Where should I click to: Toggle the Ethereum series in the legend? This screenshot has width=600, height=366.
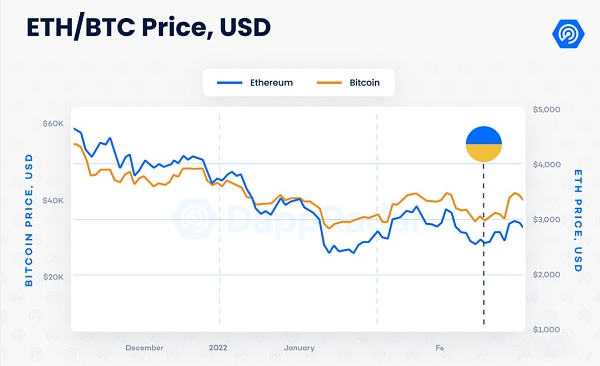[255, 83]
